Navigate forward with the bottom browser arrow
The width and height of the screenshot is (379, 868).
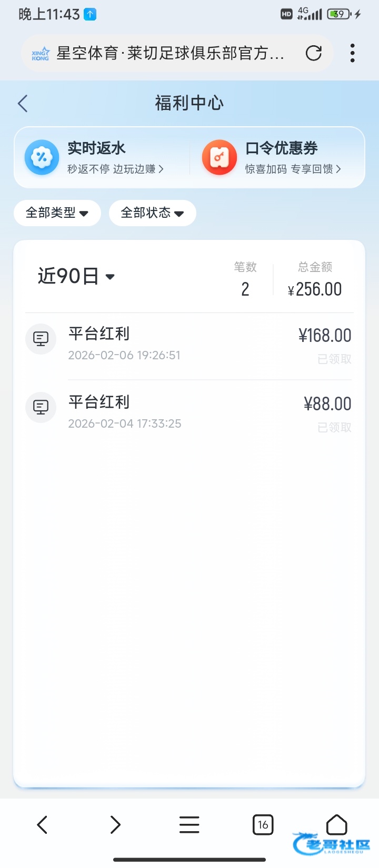[115, 825]
